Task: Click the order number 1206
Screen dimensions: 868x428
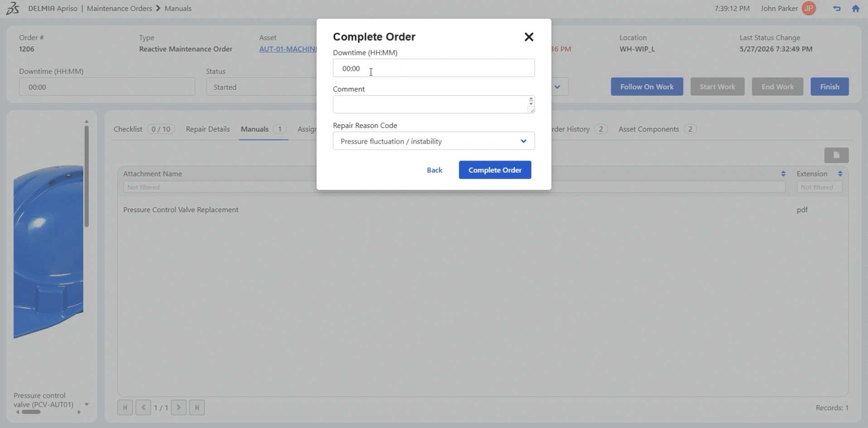Action: point(26,49)
